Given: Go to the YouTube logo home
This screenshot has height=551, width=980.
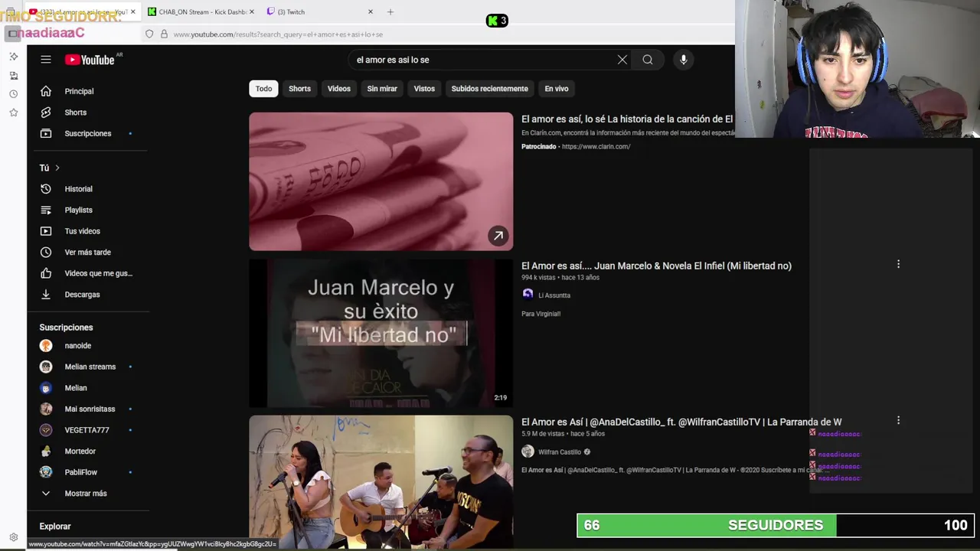Looking at the screenshot, I should click(x=90, y=60).
